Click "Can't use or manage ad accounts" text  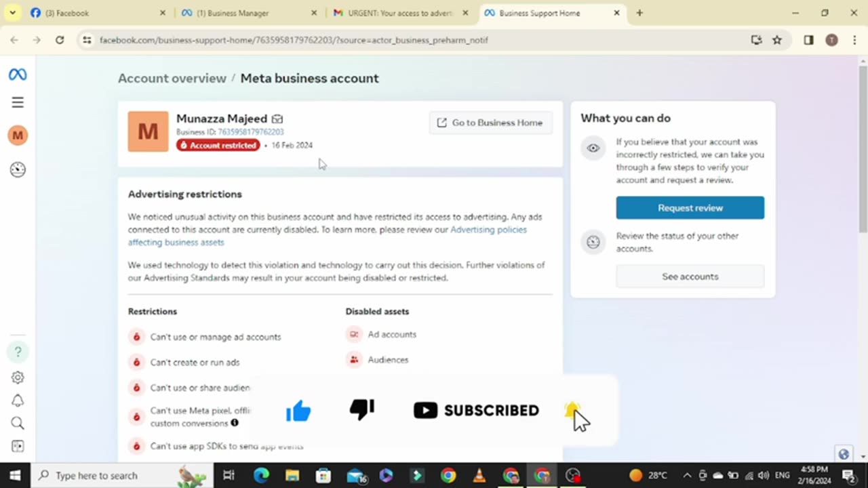point(216,337)
